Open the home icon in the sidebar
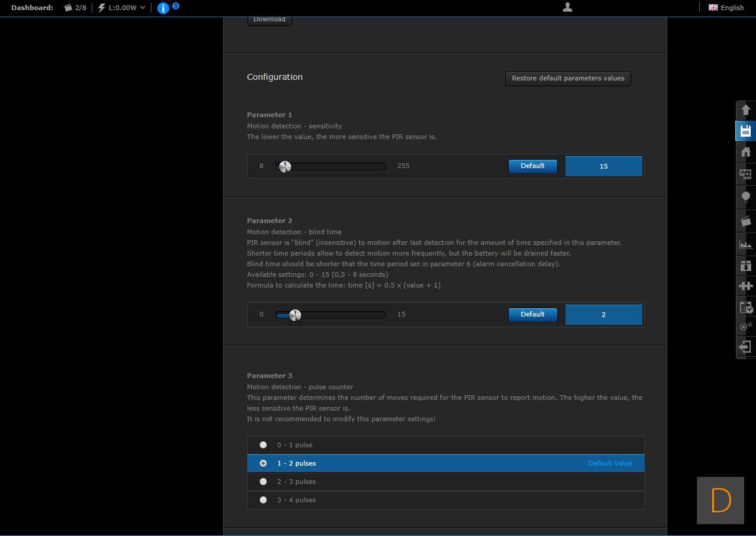The image size is (756, 536). [x=745, y=152]
